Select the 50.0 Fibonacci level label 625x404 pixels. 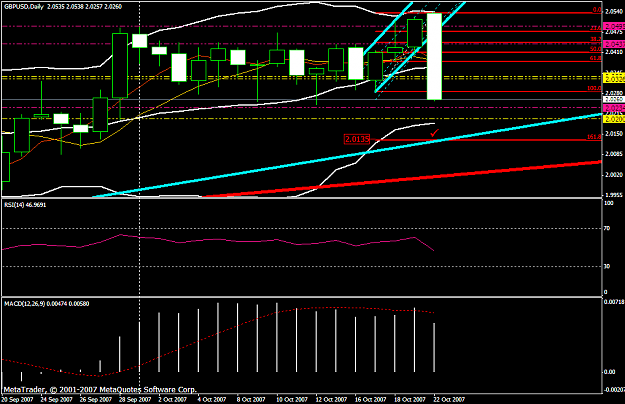(596, 49)
